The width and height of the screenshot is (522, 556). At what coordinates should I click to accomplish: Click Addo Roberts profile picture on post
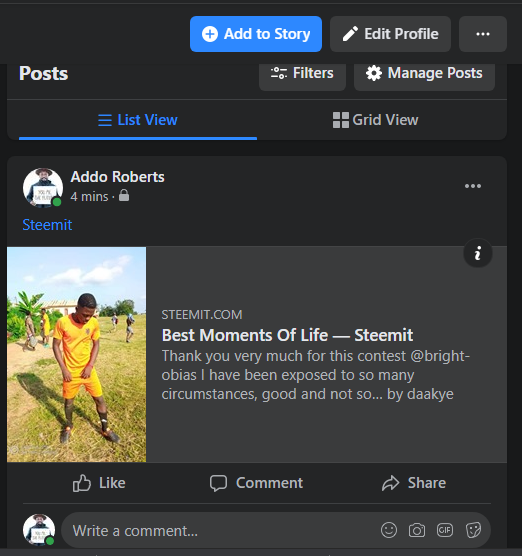[43, 188]
